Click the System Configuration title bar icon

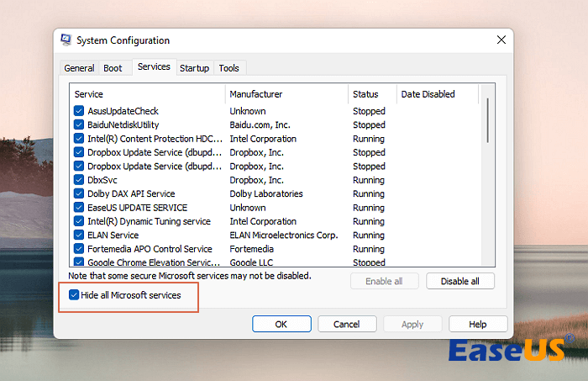click(66, 40)
